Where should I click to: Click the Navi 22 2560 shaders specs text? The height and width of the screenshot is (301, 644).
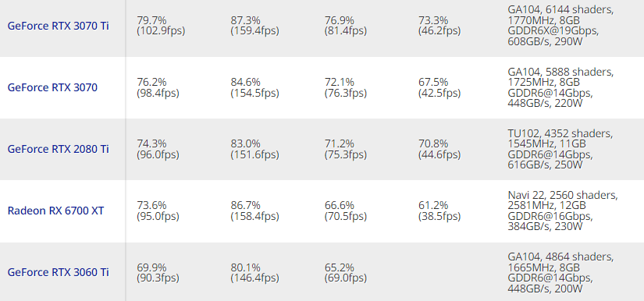coord(563,211)
